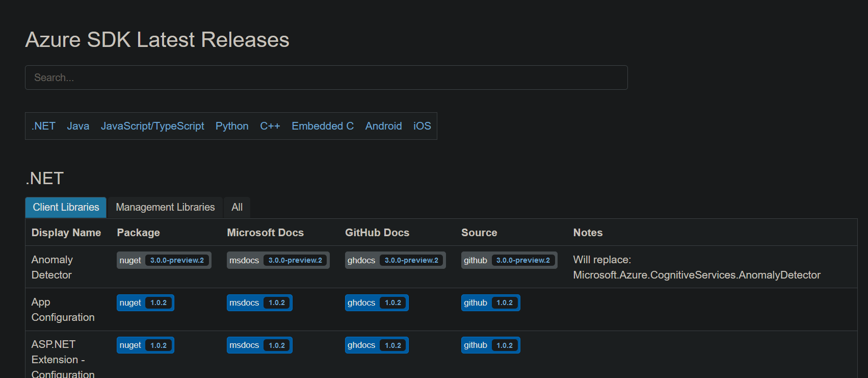Viewport: 868px width, 378px height.
Task: Open ASP.NET Extension github 1.0.2 badge
Action: (491, 345)
